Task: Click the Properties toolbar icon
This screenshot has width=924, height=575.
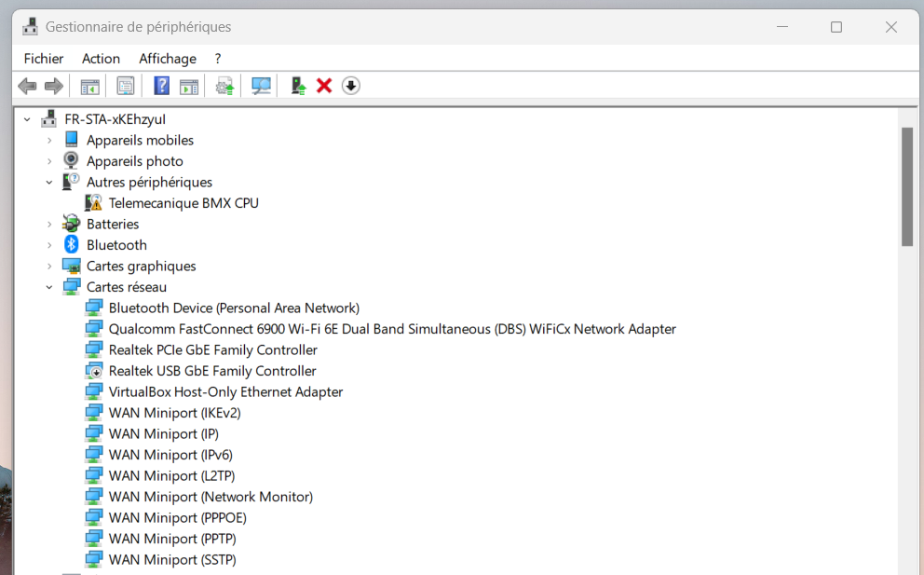Action: tap(125, 86)
